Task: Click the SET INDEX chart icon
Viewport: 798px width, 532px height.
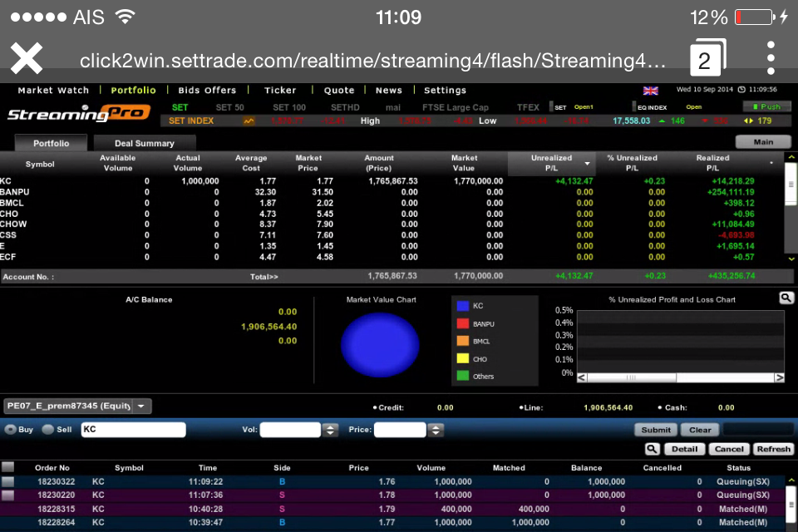Action: pos(249,121)
